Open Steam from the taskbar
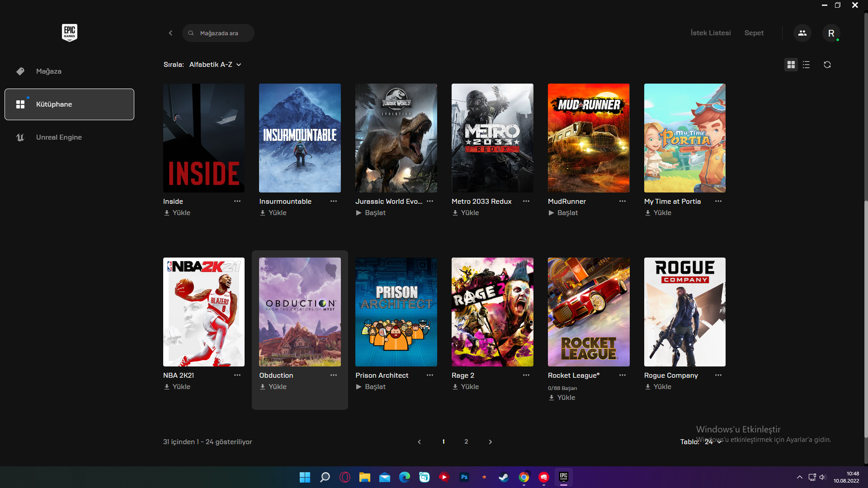The width and height of the screenshot is (868, 488). 504,477
